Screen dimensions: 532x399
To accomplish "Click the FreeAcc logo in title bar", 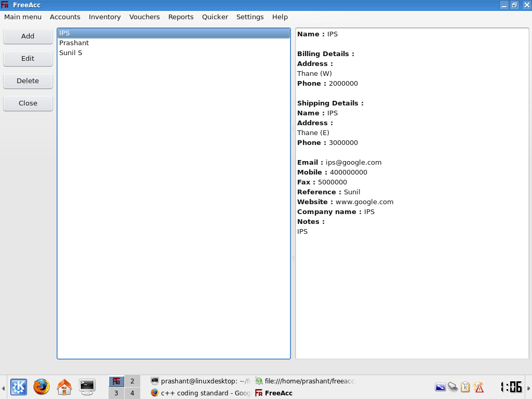I will pyautogui.click(x=5, y=5).
